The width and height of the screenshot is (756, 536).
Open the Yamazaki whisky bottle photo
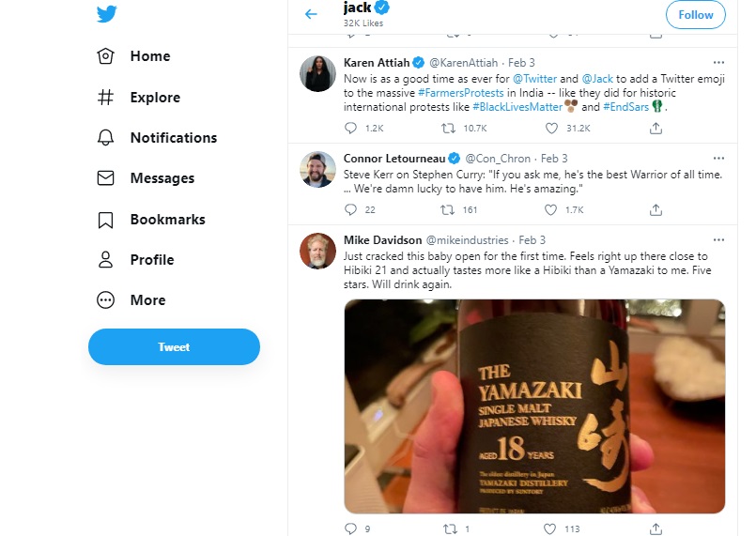click(534, 406)
